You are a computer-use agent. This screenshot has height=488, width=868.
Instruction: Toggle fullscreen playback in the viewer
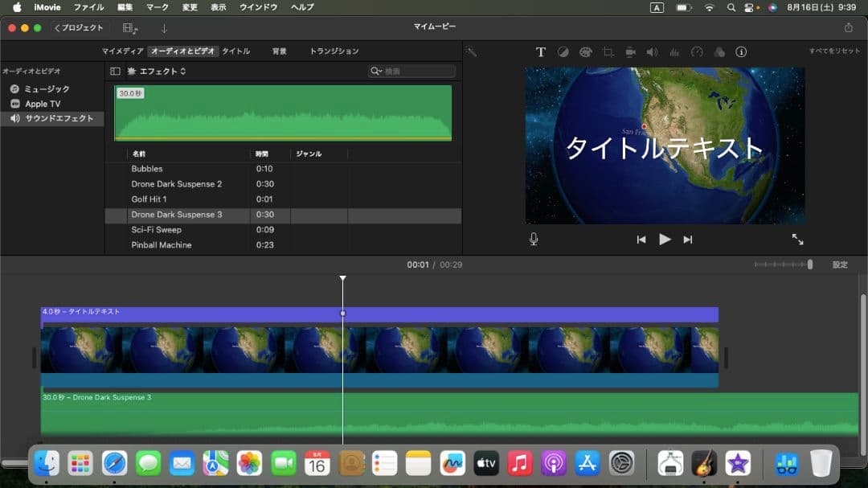coord(797,239)
